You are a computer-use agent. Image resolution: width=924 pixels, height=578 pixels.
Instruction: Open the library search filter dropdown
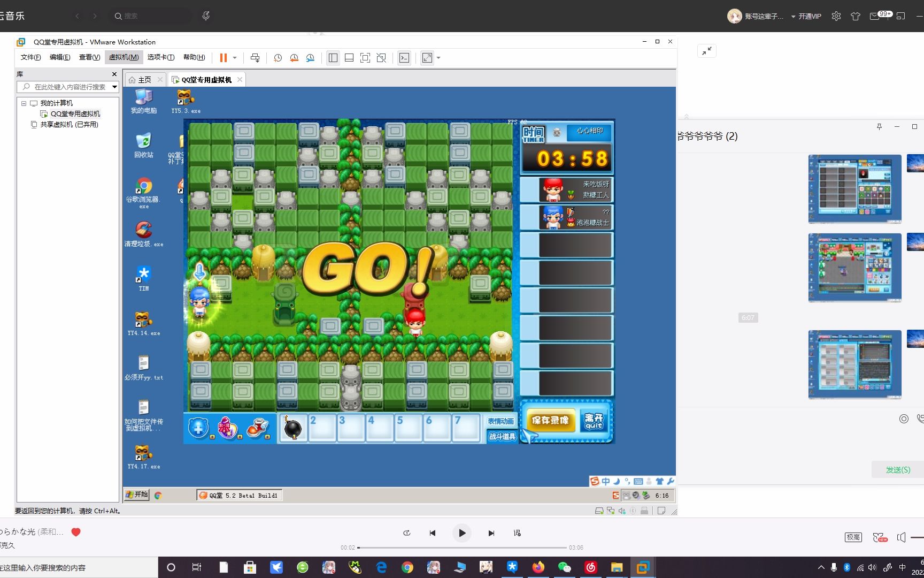pos(114,87)
